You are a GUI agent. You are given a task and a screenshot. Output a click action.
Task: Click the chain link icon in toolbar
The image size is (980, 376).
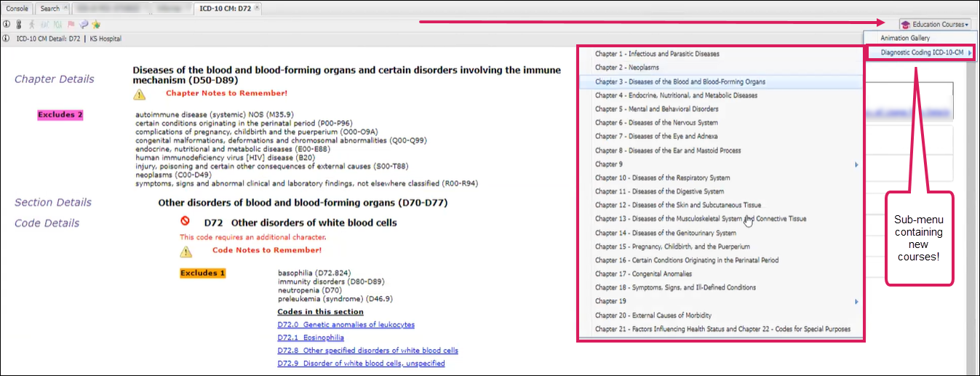pos(19,24)
